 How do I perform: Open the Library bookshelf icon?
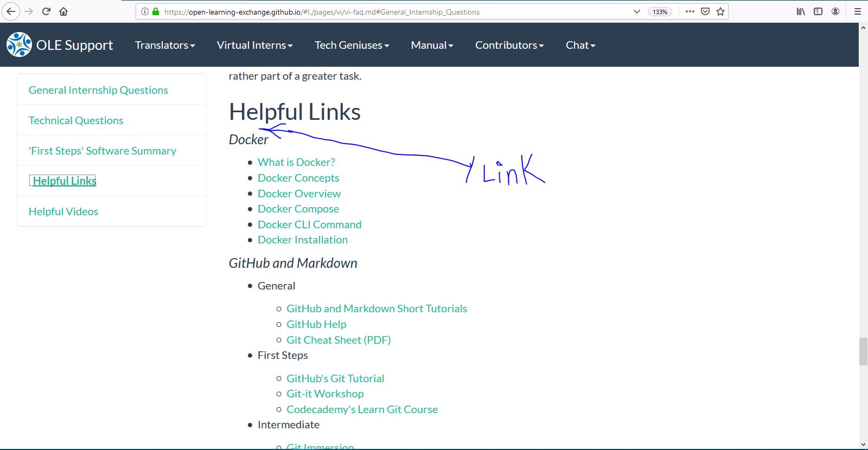[801, 11]
